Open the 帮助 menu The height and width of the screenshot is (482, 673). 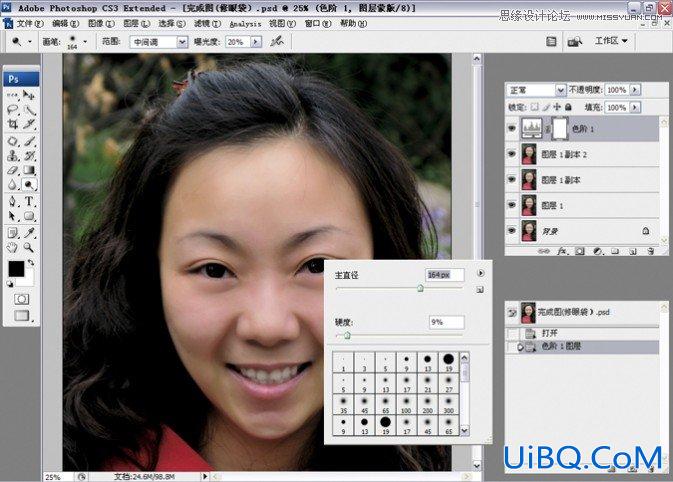tap(353, 24)
